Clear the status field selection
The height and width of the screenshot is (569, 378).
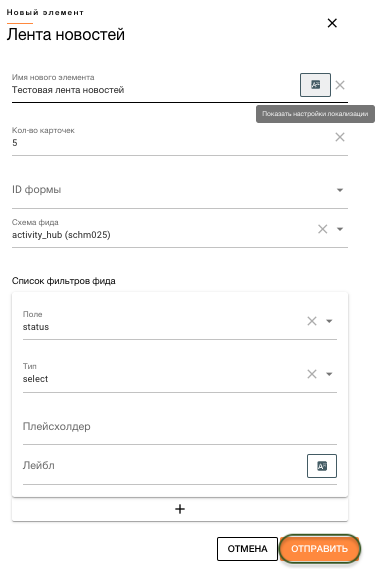coord(312,321)
